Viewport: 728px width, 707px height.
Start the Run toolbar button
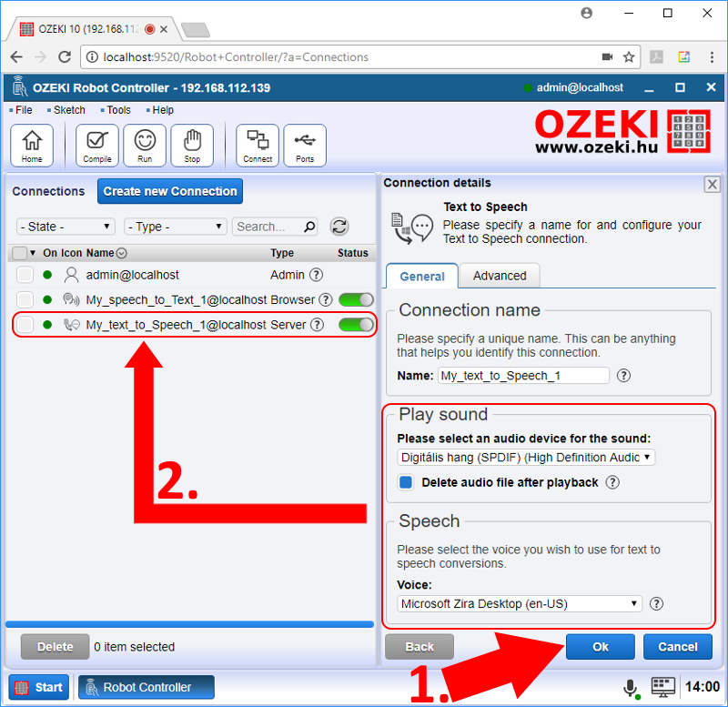(x=145, y=146)
